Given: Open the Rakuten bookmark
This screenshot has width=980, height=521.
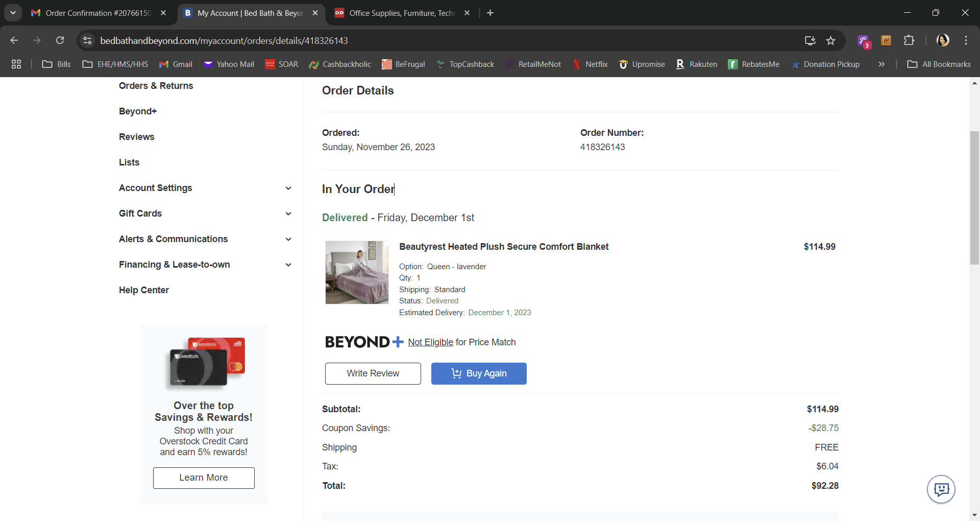Looking at the screenshot, I should [x=697, y=64].
